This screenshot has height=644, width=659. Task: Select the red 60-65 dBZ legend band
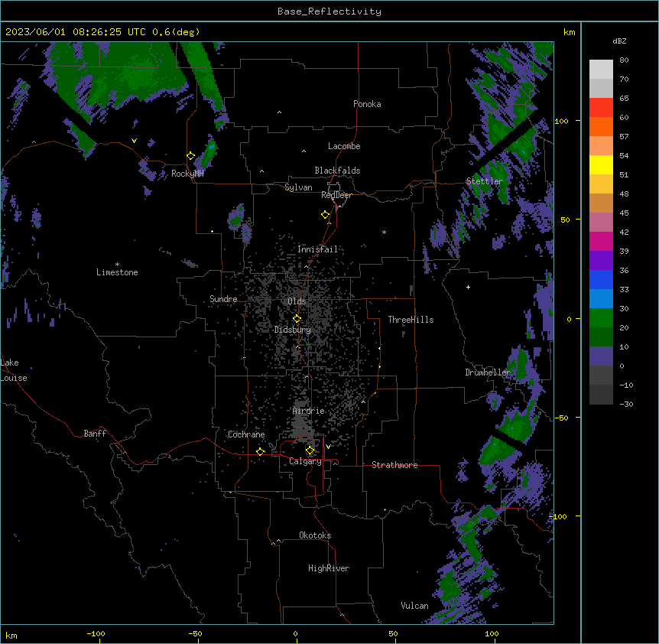(x=601, y=107)
